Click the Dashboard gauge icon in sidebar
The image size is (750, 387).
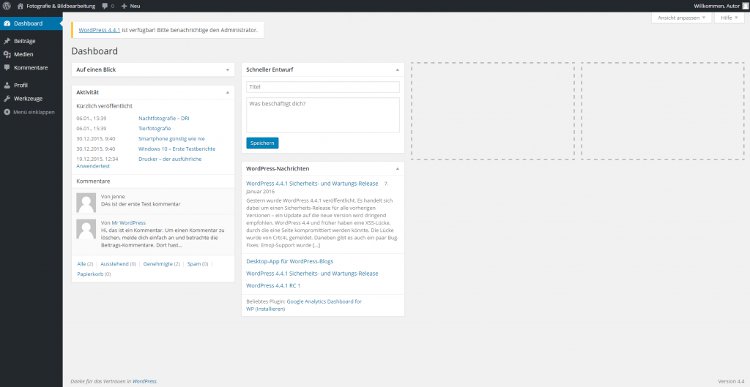pos(7,23)
